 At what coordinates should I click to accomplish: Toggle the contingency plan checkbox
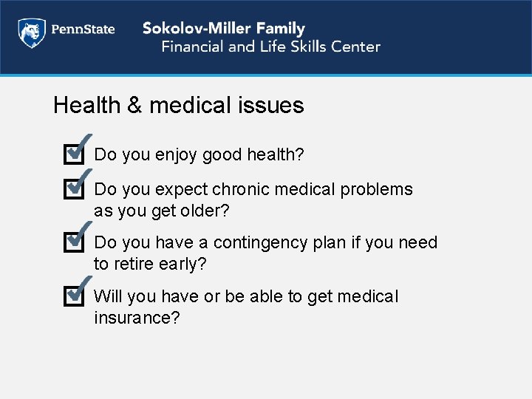click(x=74, y=242)
